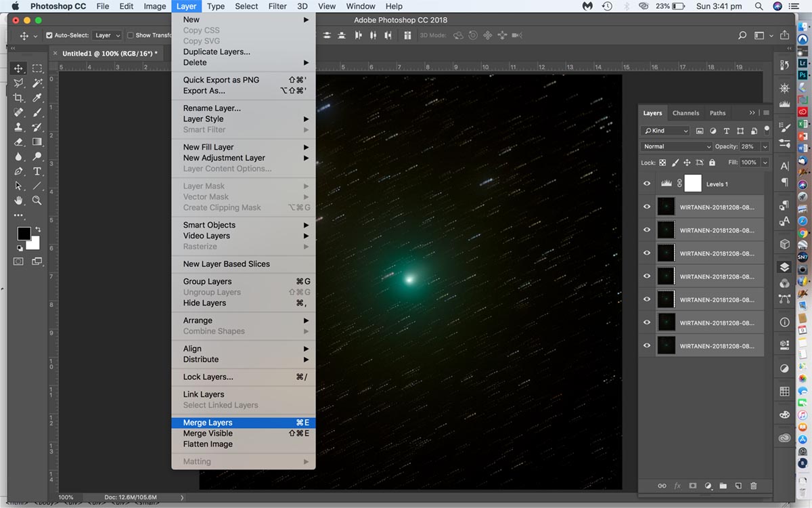Open the blend mode Normal dropdown
The height and width of the screenshot is (508, 812).
coord(676,146)
